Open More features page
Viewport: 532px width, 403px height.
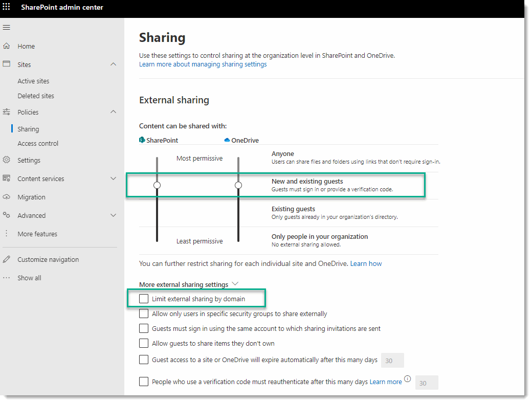click(x=37, y=234)
